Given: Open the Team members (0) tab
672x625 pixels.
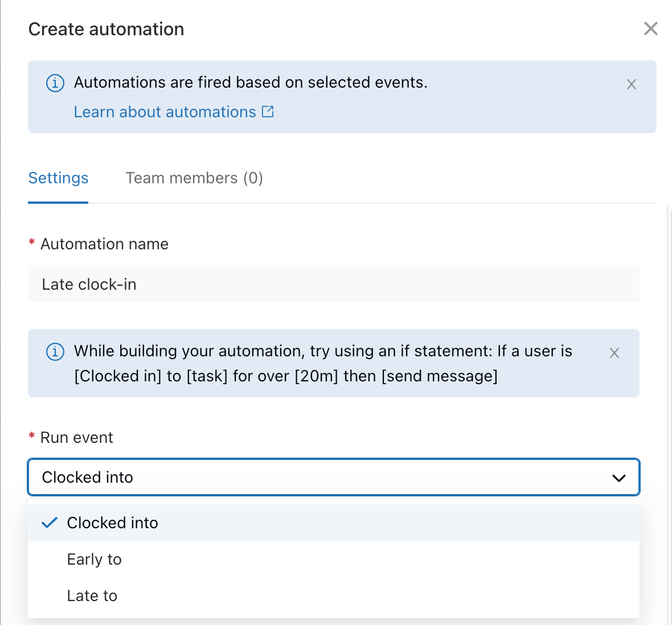Looking at the screenshot, I should pos(194,178).
